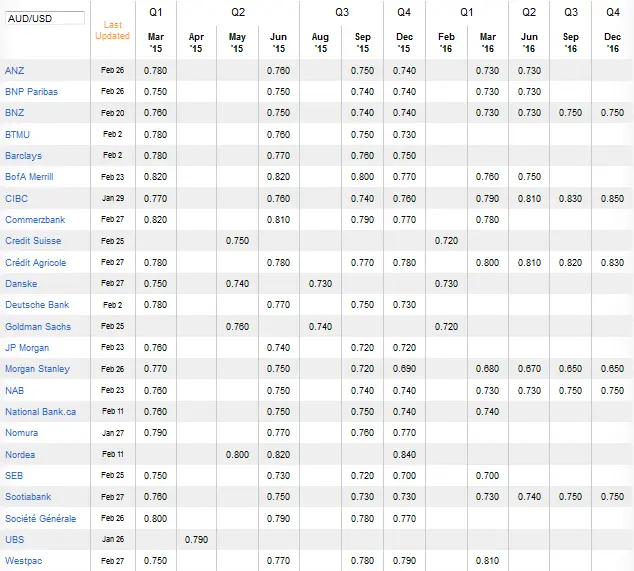
Task: Open the Danske link
Action: pos(21,283)
